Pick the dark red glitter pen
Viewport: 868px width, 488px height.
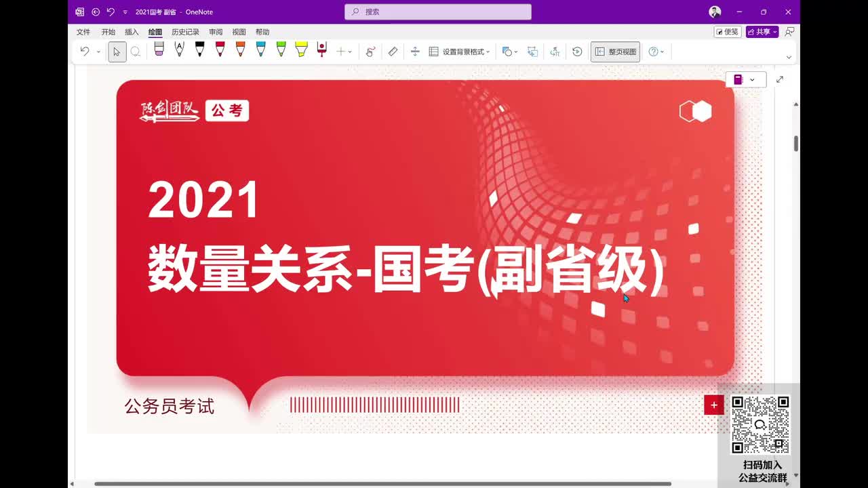[322, 49]
